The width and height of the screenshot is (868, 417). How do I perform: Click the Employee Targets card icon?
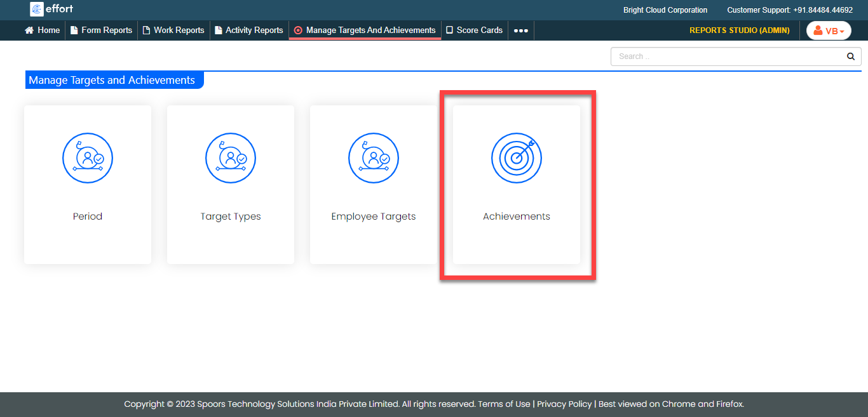374,158
